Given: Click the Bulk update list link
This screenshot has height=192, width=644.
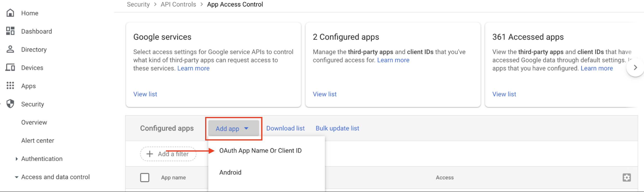Looking at the screenshot, I should point(337,128).
